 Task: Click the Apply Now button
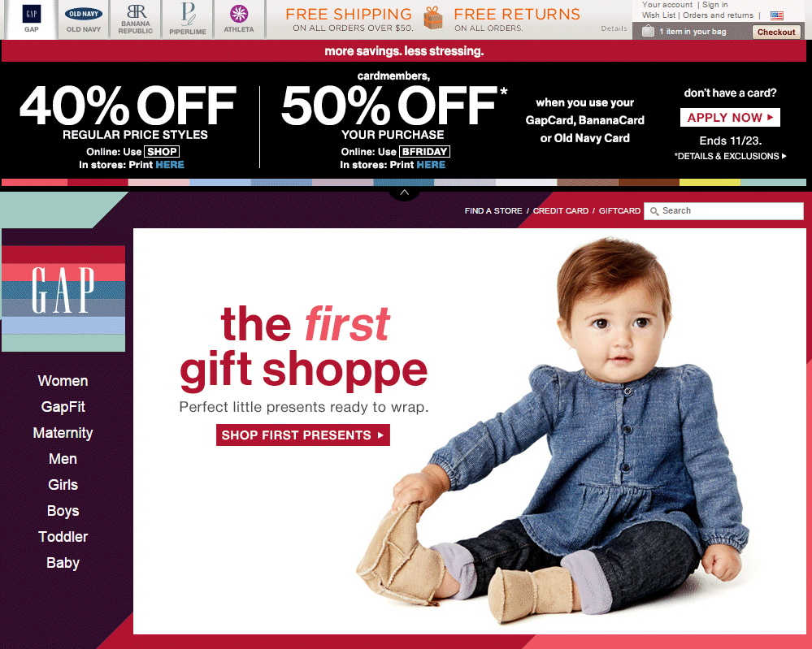(x=730, y=118)
